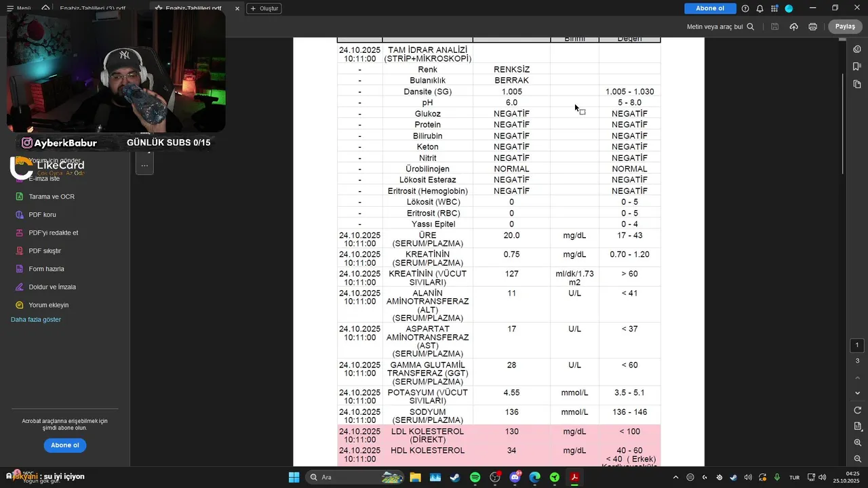Go to previous page arrow

click(x=857, y=378)
